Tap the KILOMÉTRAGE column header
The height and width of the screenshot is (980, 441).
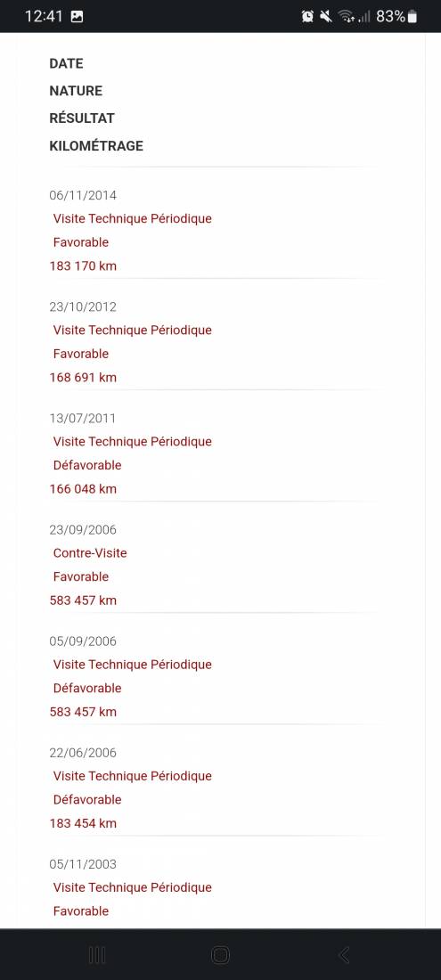[x=96, y=145]
